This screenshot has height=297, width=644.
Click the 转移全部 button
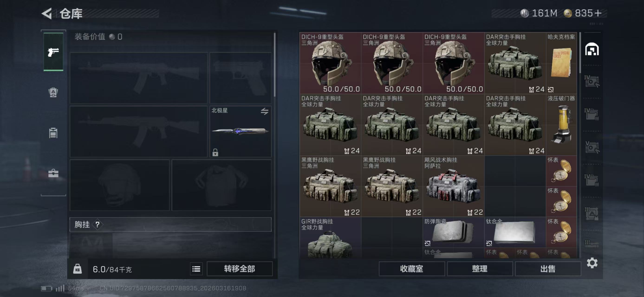click(x=240, y=269)
